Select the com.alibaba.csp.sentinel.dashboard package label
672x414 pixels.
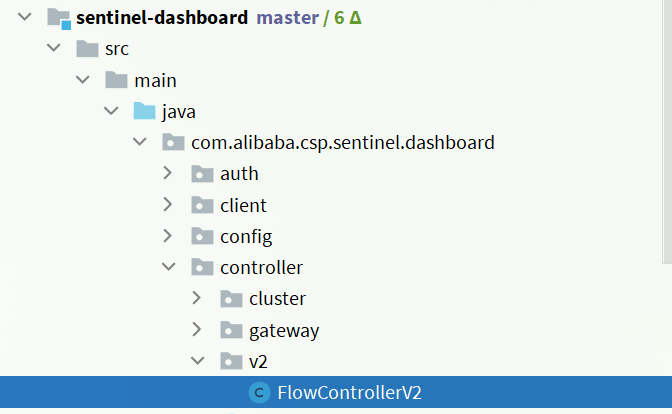click(x=343, y=143)
